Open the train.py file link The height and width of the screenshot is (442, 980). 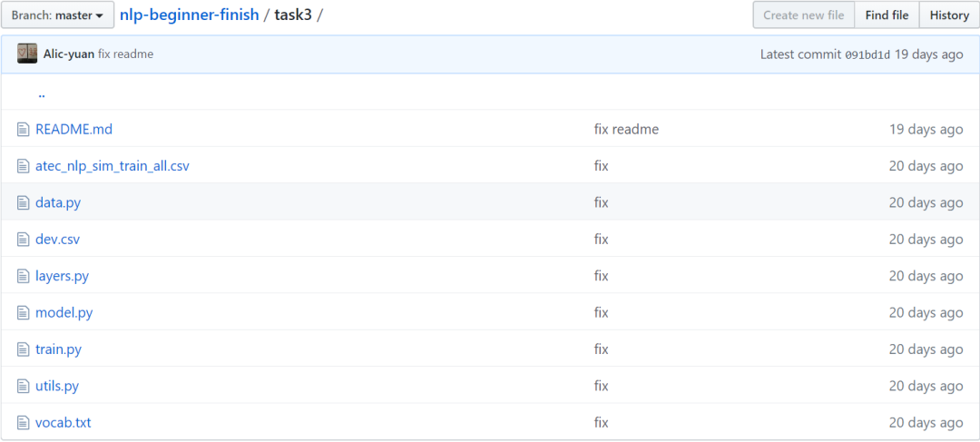[58, 349]
